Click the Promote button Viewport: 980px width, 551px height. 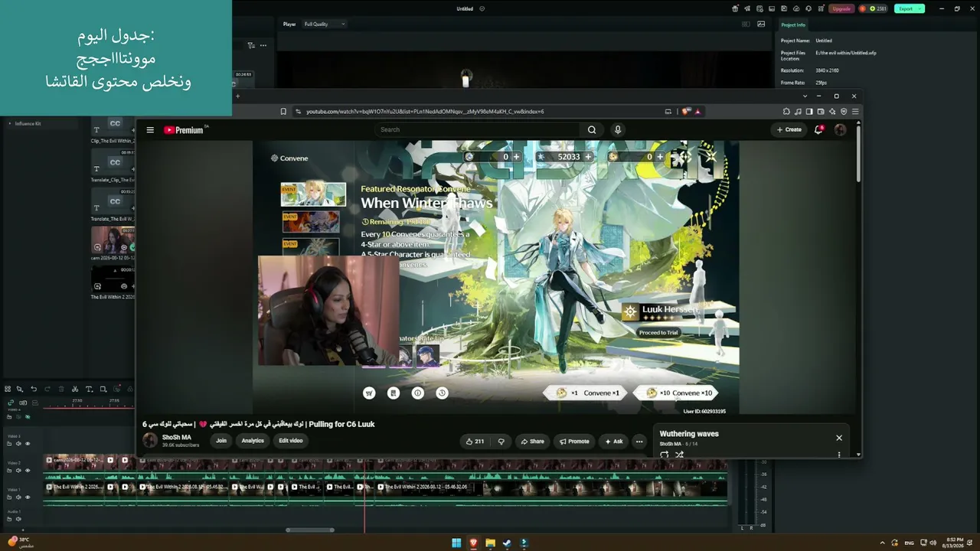tap(574, 441)
